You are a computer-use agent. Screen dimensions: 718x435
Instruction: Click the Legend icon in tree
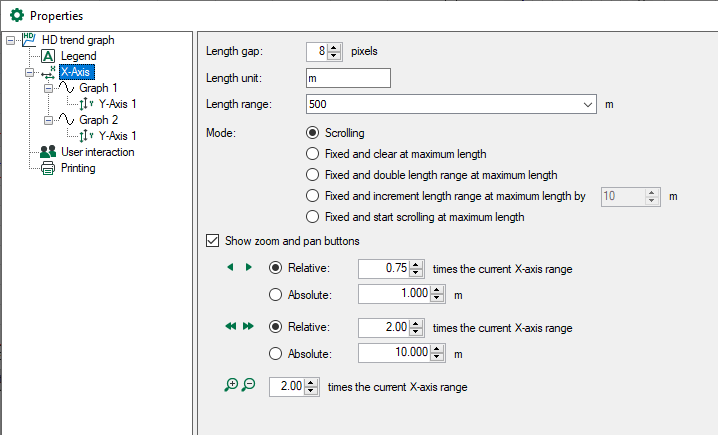coord(48,56)
